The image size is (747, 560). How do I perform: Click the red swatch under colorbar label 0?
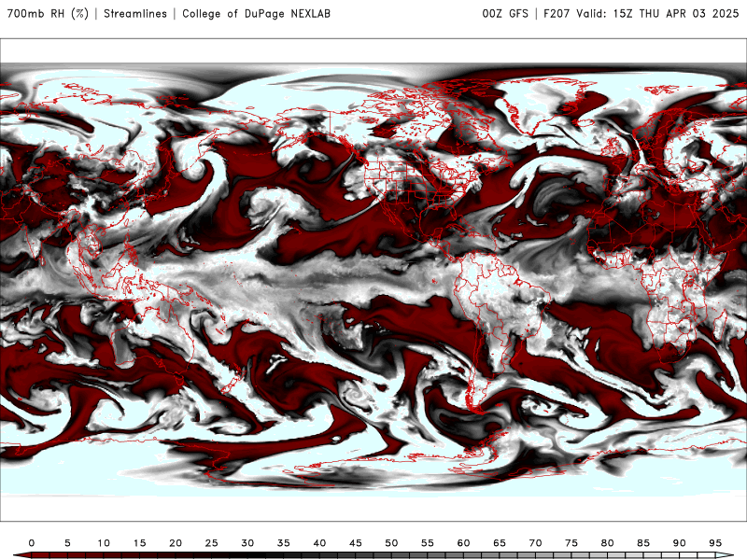pos(40,555)
